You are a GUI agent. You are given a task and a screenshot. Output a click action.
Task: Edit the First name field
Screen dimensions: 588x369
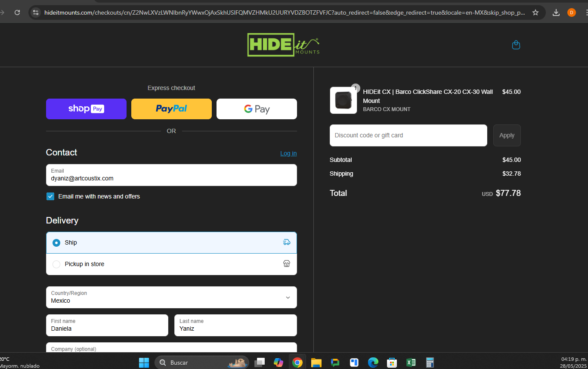(x=107, y=325)
